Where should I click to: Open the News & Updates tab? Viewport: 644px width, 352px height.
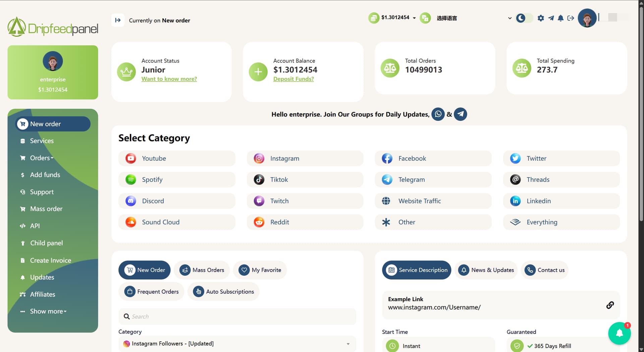pyautogui.click(x=486, y=270)
